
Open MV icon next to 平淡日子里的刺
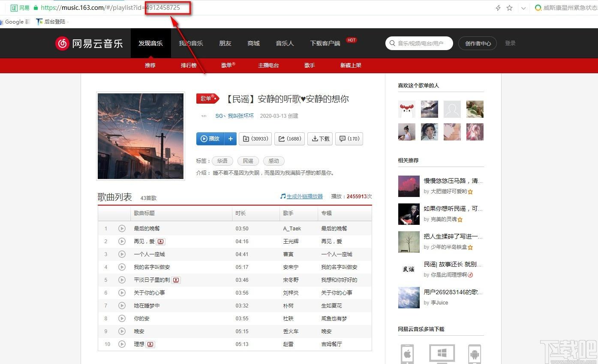tap(176, 280)
